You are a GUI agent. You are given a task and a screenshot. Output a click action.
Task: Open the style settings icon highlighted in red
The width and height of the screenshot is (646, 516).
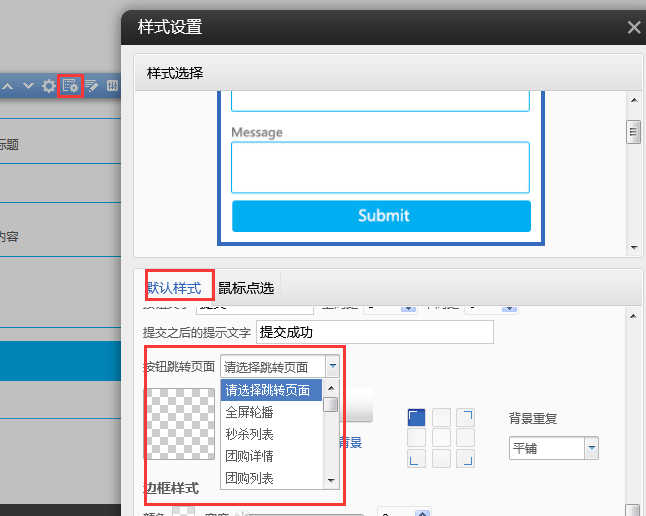coord(70,86)
